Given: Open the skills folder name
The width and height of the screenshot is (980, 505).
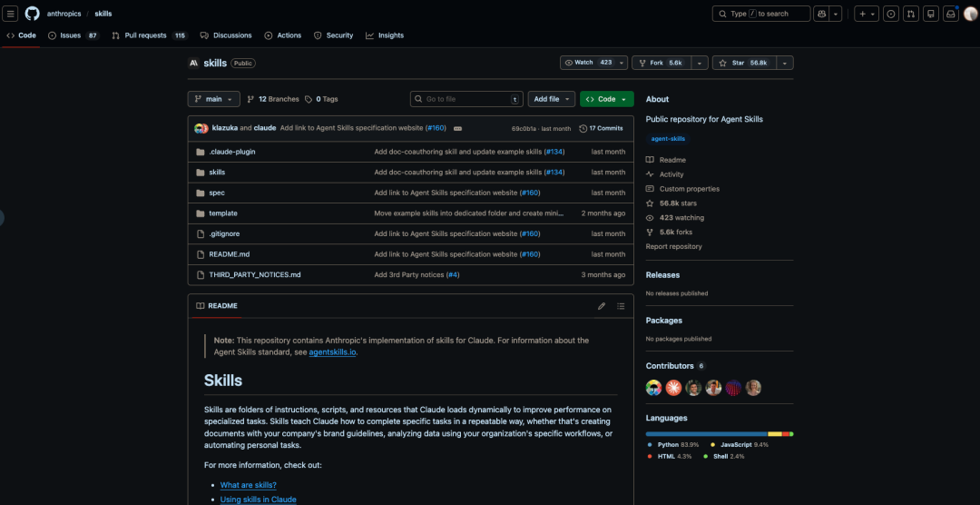Looking at the screenshot, I should (x=217, y=172).
